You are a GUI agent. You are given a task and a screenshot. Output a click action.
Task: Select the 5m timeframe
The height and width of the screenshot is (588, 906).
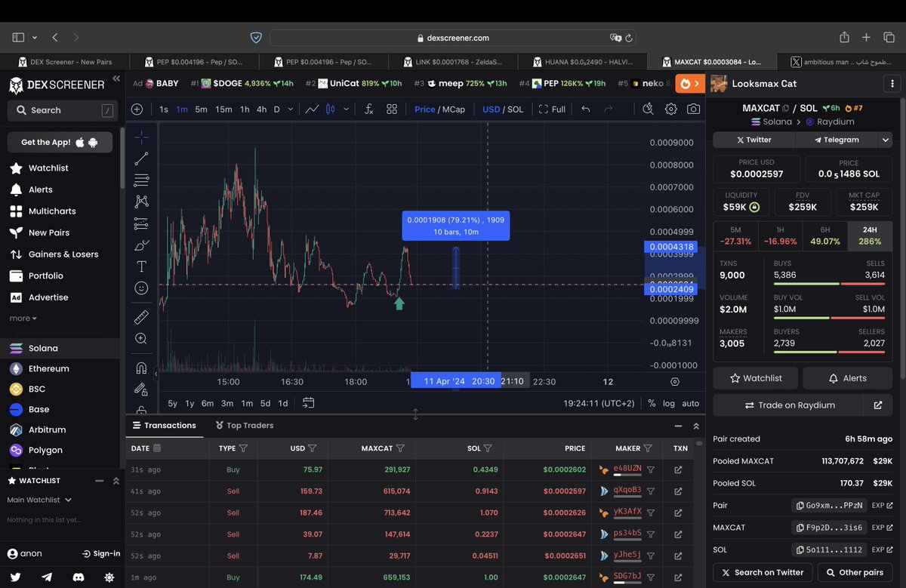(x=201, y=109)
